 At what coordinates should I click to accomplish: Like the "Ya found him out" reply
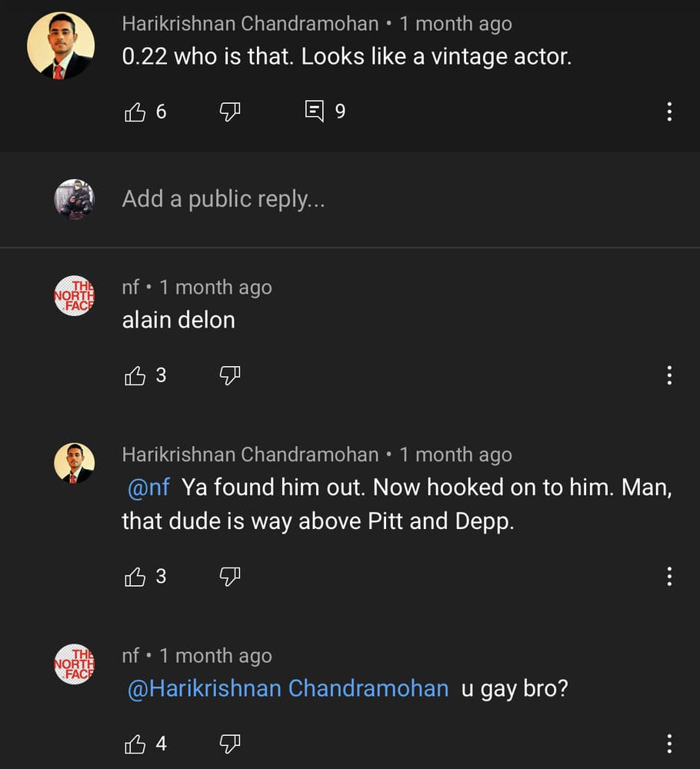point(135,577)
